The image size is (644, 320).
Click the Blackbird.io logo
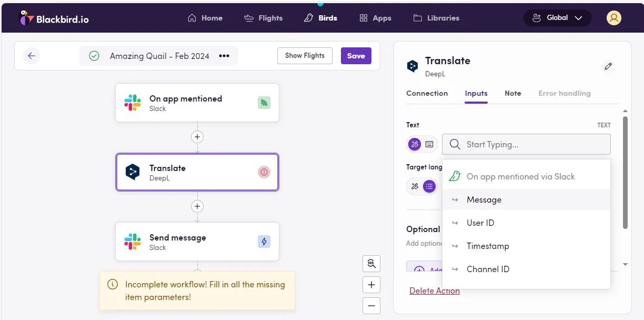click(x=54, y=17)
